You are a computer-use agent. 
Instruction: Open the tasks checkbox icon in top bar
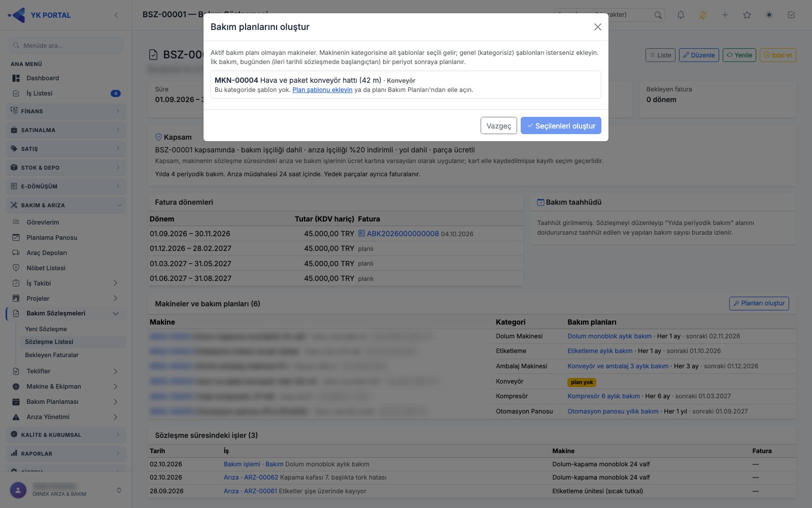(791, 15)
